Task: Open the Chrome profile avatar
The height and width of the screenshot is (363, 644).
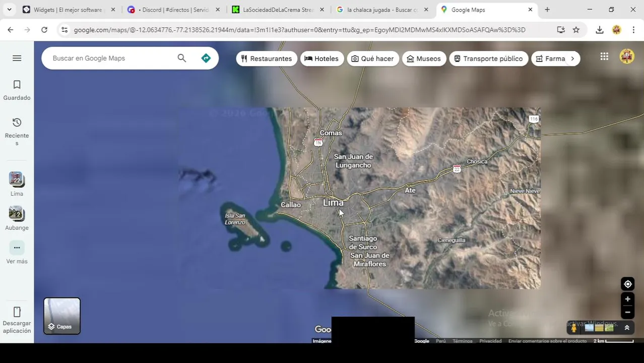Action: click(616, 30)
